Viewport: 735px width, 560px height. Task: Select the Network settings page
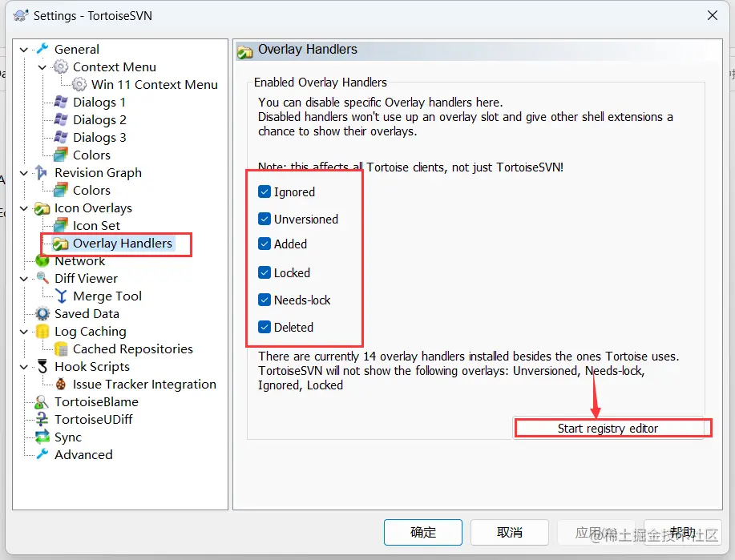[x=79, y=261]
